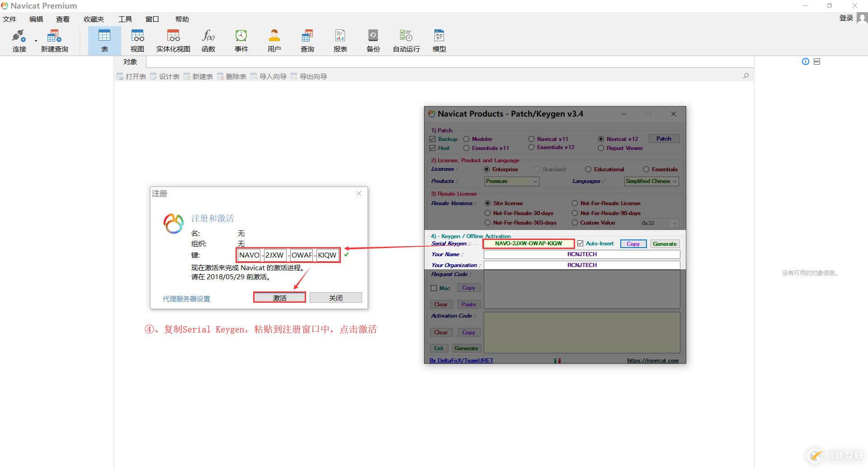Viewport: 868px width, 469px height.
Task: Open the 代理服务器设置 link
Action: point(186,299)
